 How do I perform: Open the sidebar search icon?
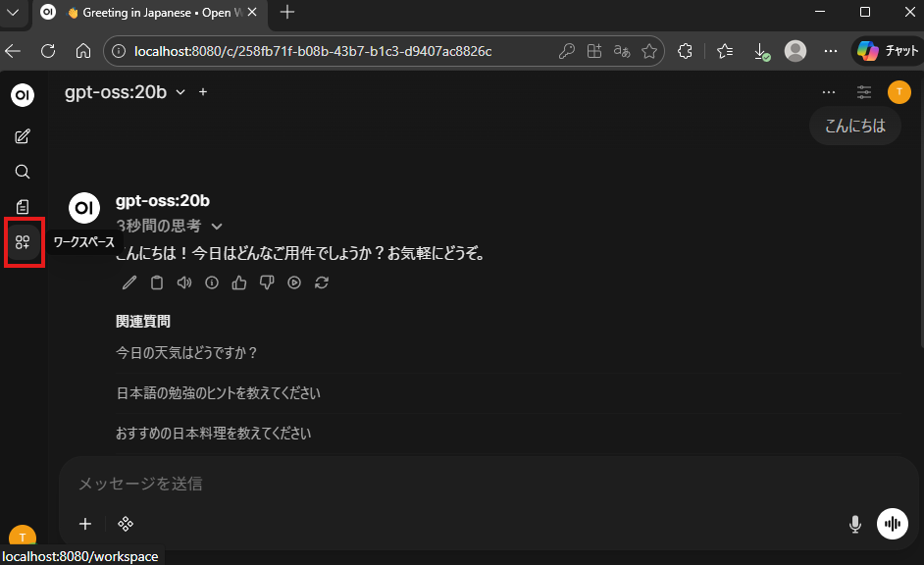(23, 172)
